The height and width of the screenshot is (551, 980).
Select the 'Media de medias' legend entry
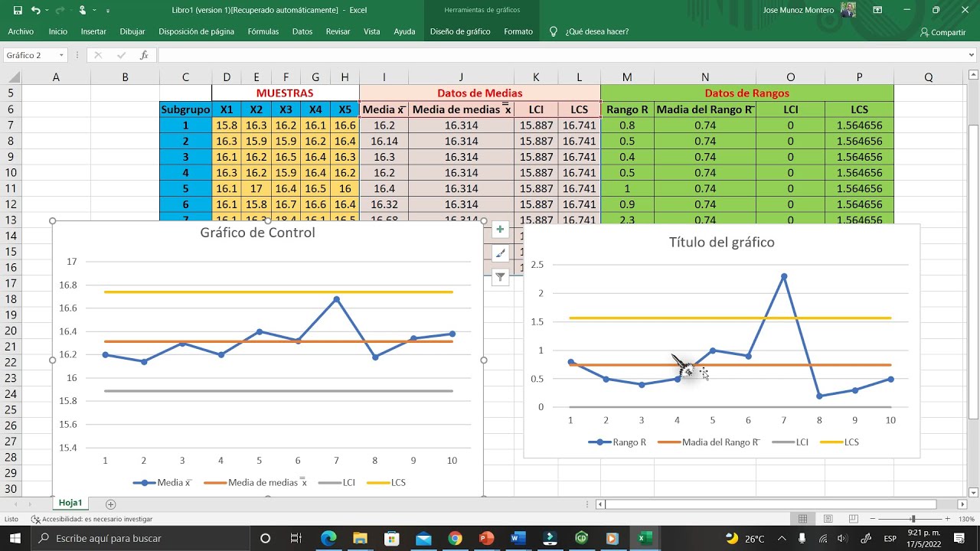(256, 482)
